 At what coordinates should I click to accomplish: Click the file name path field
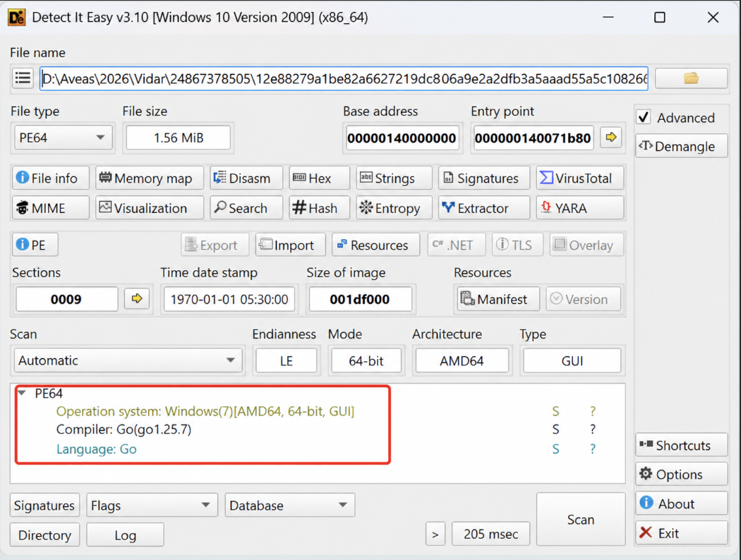(344, 78)
